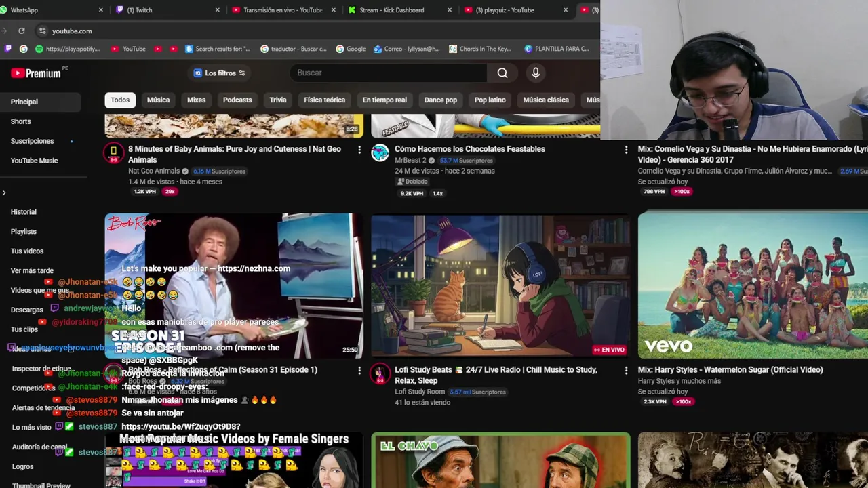Open options menu for Bob Ross video
868x488 pixels.
(359, 371)
